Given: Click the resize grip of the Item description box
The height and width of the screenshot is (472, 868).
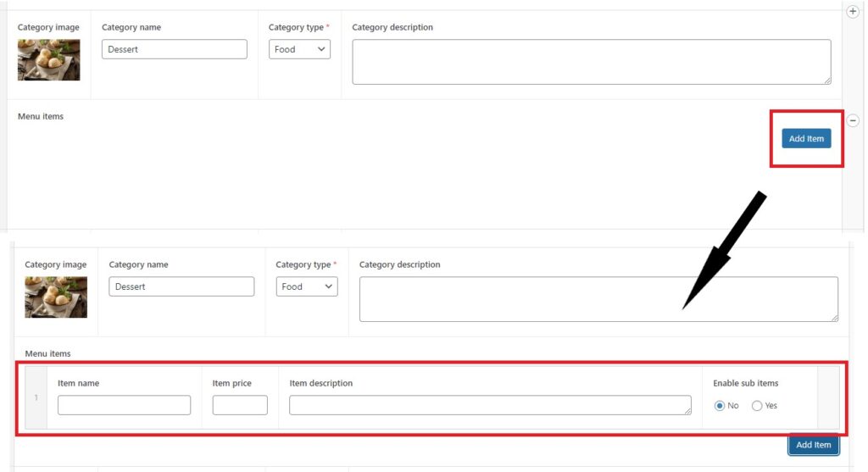Looking at the screenshot, I should (x=687, y=411).
